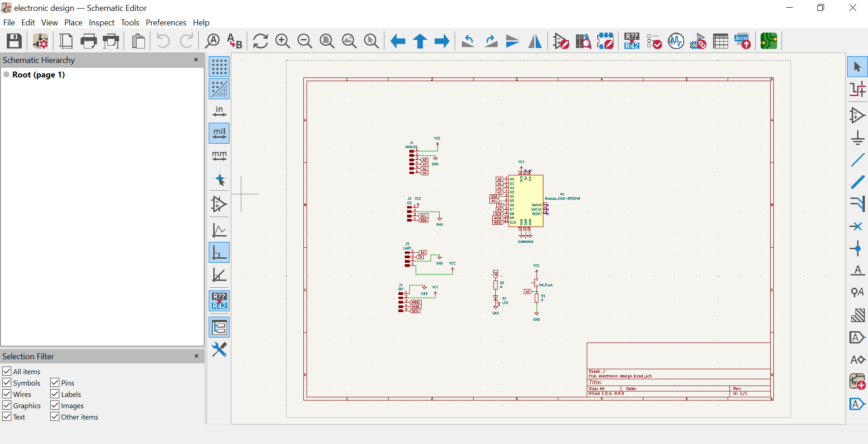Open the Help menu
The image size is (868, 444).
[x=201, y=23]
